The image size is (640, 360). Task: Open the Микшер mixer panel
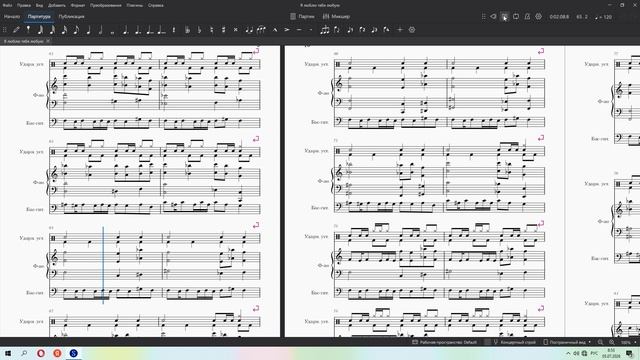pyautogui.click(x=336, y=17)
